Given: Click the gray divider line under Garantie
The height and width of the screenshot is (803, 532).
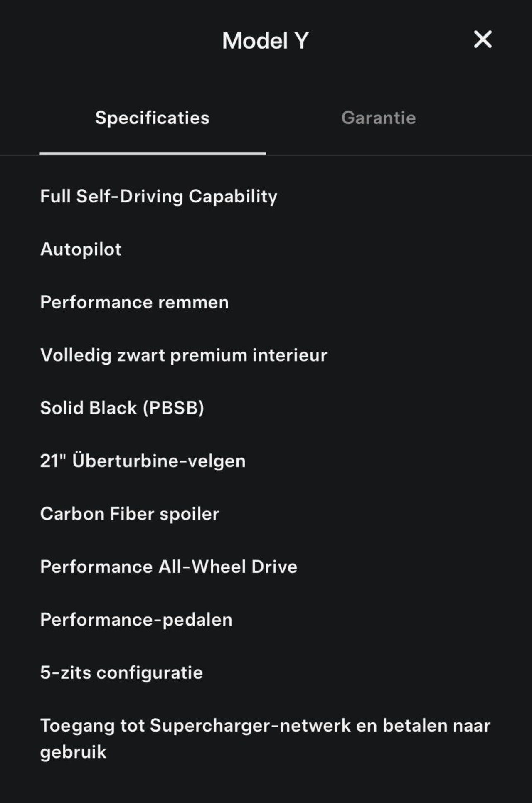Looking at the screenshot, I should tap(399, 155).
